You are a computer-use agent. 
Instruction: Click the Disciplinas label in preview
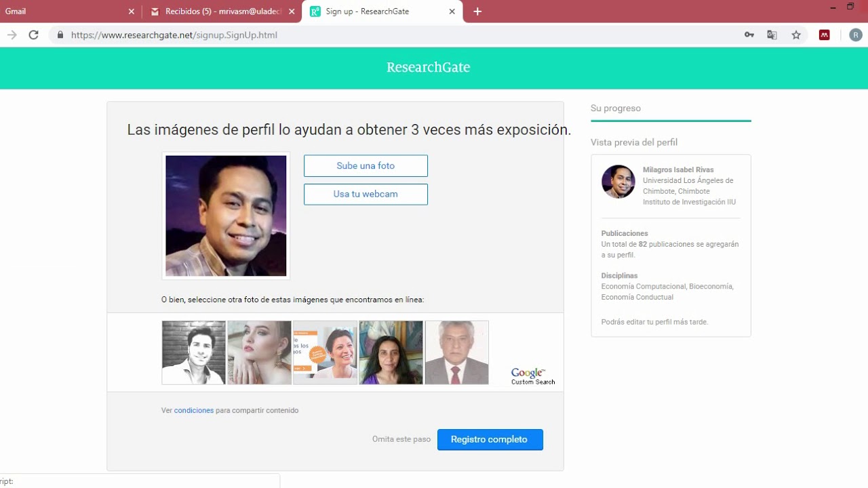[x=620, y=276]
